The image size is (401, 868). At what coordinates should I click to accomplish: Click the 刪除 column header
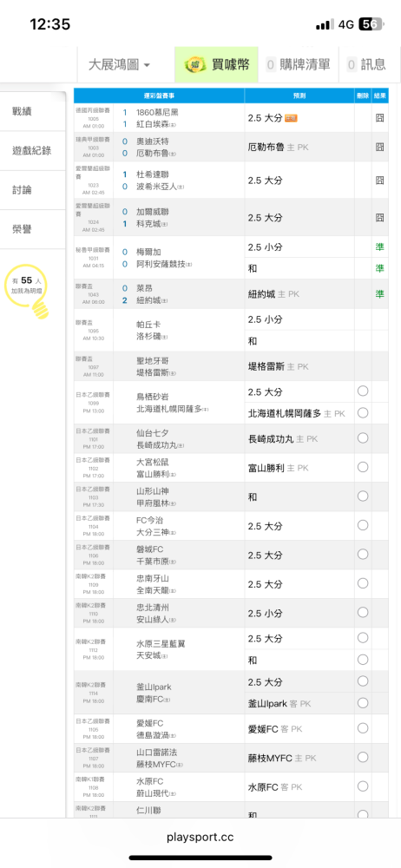pyautogui.click(x=363, y=95)
